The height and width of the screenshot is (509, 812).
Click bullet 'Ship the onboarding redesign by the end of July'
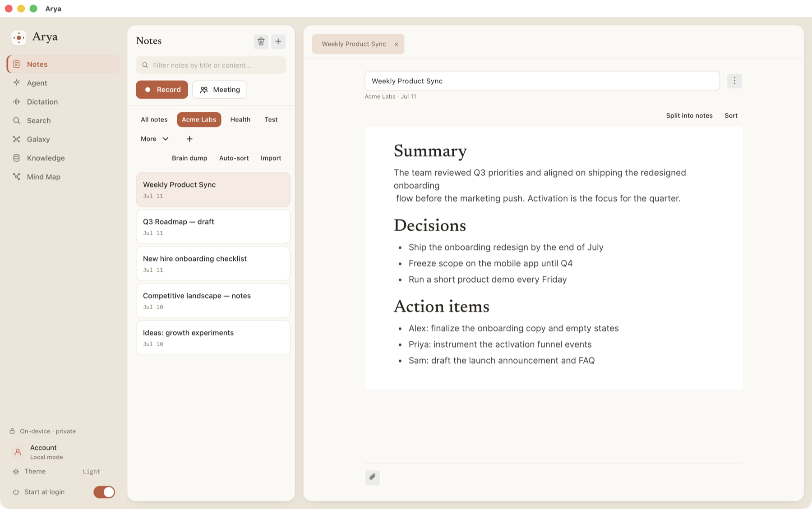506,248
